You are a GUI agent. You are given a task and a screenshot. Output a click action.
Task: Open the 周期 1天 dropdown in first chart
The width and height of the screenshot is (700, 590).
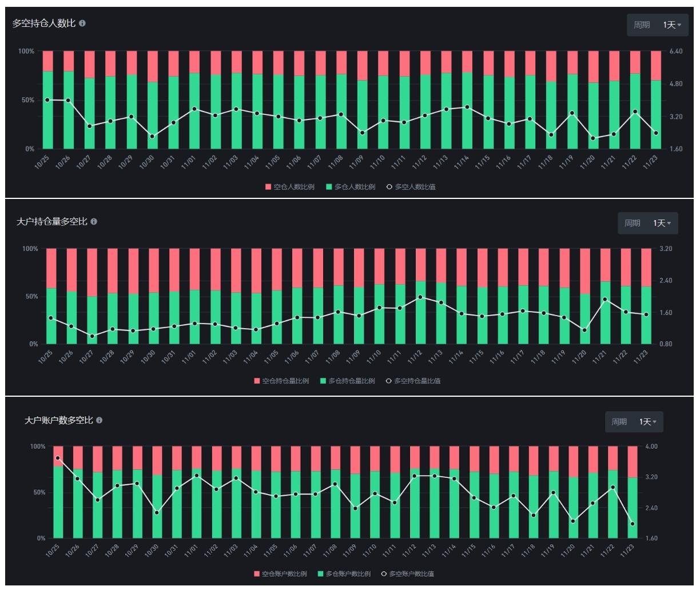click(x=657, y=25)
